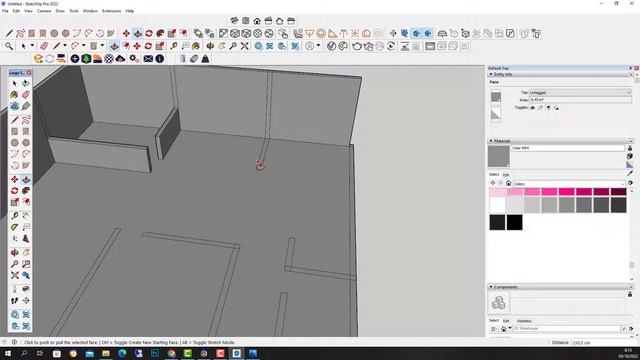Pick the Paint Bucket in Large Tool Set

(15, 95)
